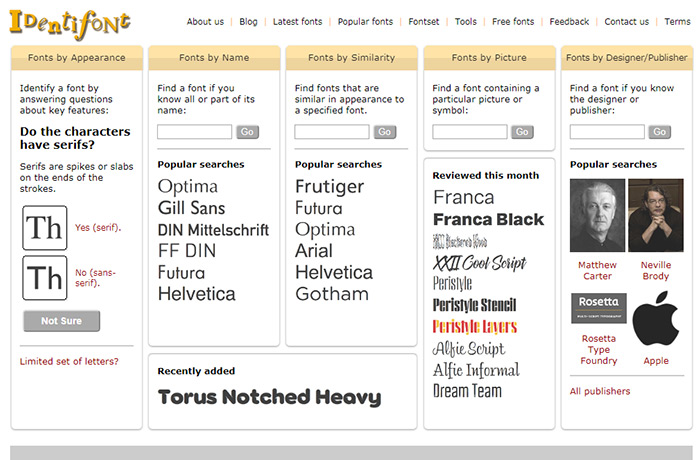Open the Fontset menu item
Image resolution: width=700 pixels, height=460 pixels.
[x=424, y=21]
